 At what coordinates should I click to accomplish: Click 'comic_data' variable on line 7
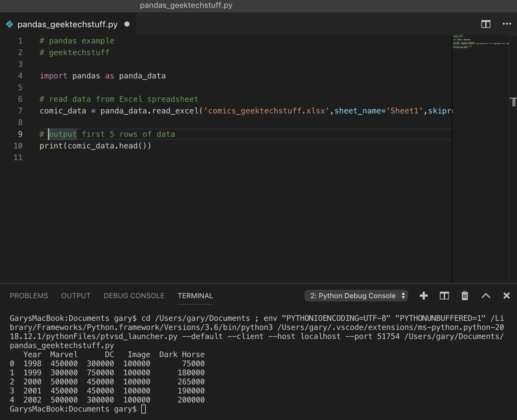coord(63,111)
